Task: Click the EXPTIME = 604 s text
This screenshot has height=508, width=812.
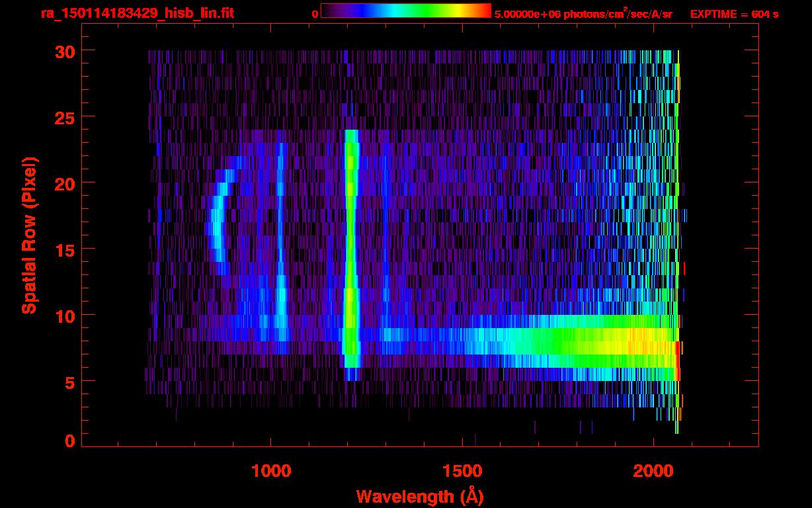Action: tap(734, 14)
